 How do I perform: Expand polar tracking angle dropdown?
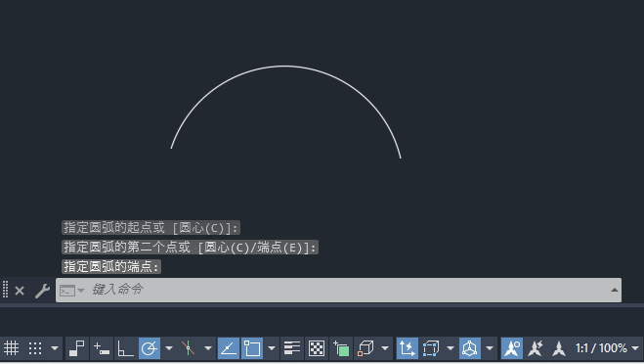169,348
